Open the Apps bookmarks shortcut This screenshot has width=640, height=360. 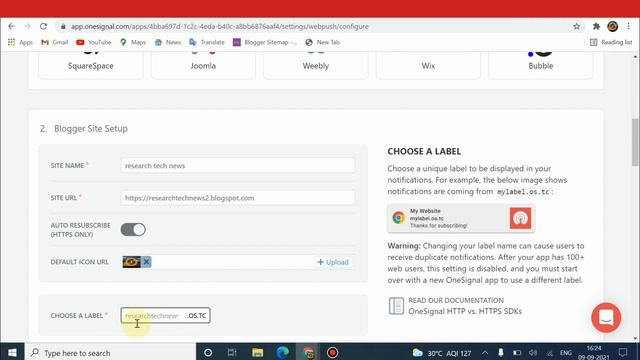20,42
